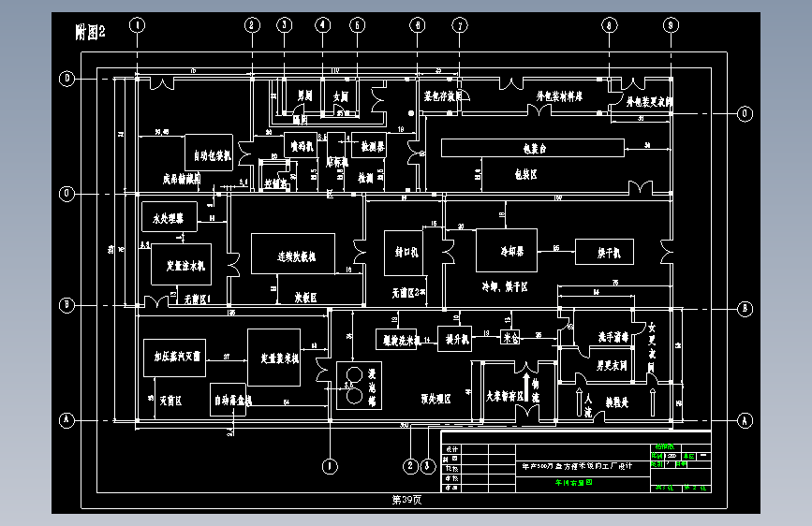Click the 预处理区 zone label
Image resolution: width=812 pixels, height=526 pixels.
click(x=436, y=399)
